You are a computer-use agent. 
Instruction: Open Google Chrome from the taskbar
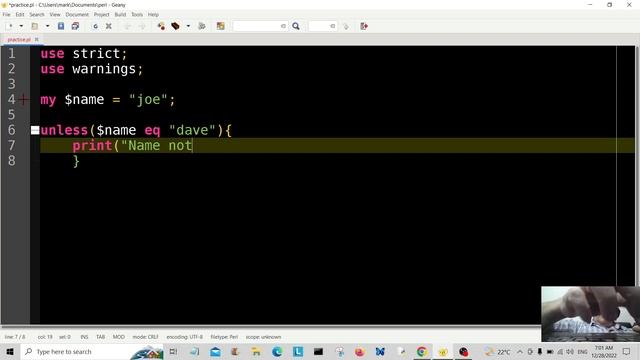pos(422,351)
